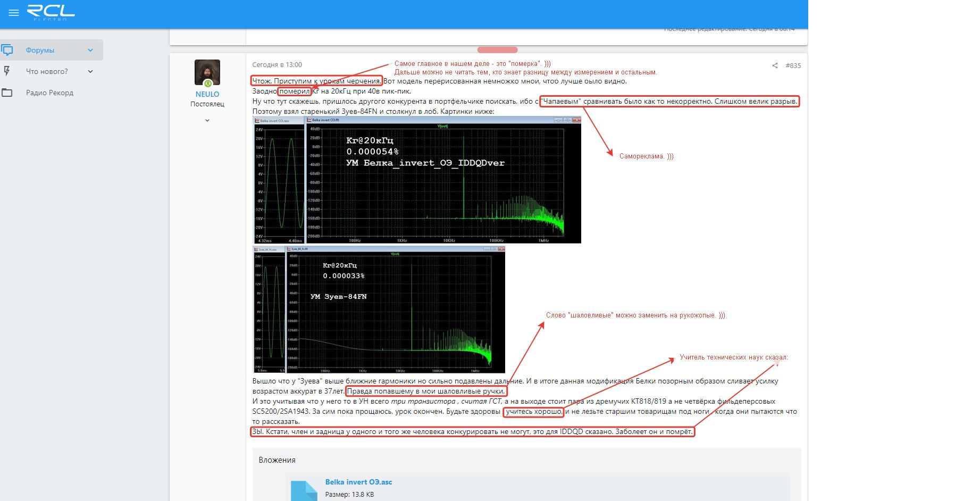Expand user details chevron under Постоялец

coord(207,120)
